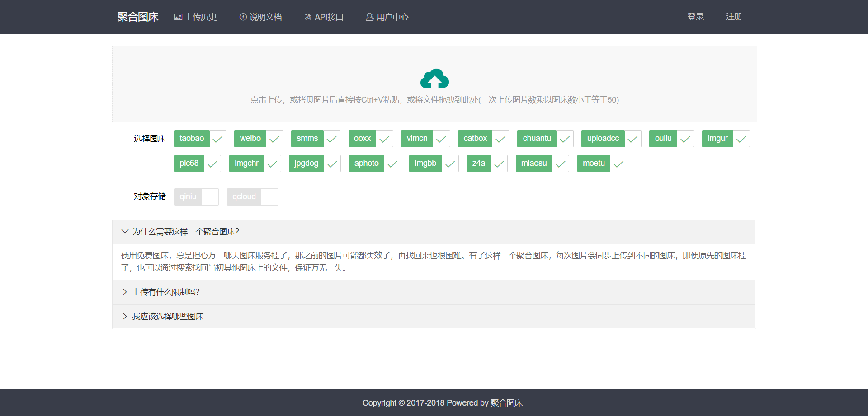
Task: Toggle the imgur image host checkbox
Action: click(726, 139)
